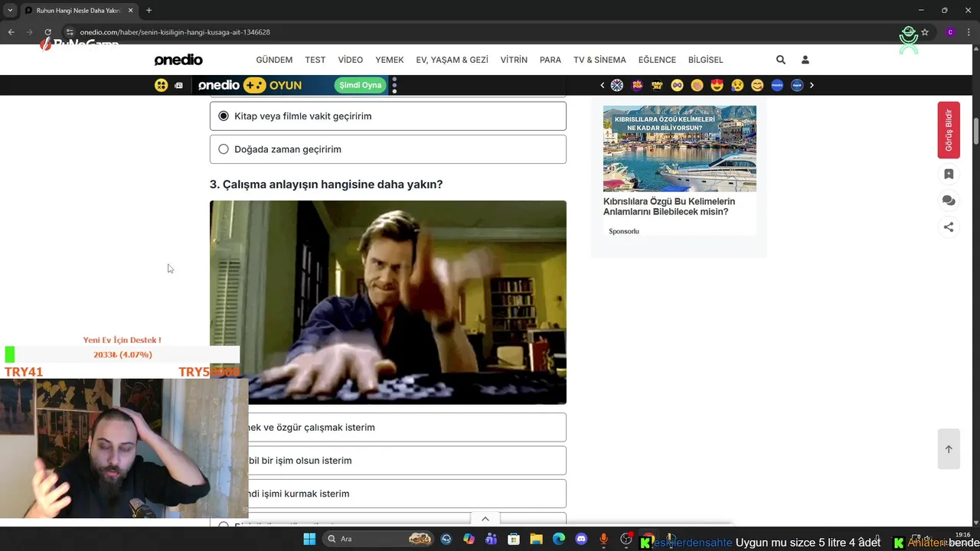Switch to 'Ruhun Hangi Nesle' browser tab

[79, 11]
